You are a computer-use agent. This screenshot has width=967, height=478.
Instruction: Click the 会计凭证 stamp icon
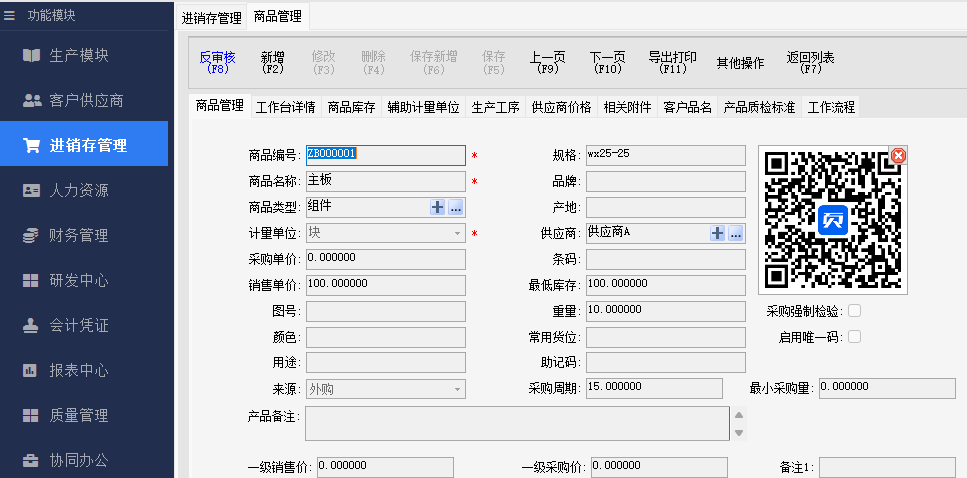point(31,325)
